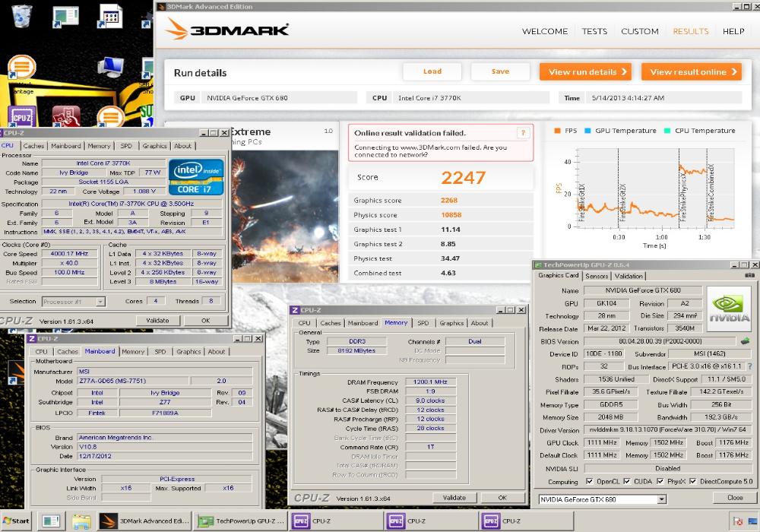The width and height of the screenshot is (760, 532).
Task: Click the overall score value 2247
Action: [463, 177]
